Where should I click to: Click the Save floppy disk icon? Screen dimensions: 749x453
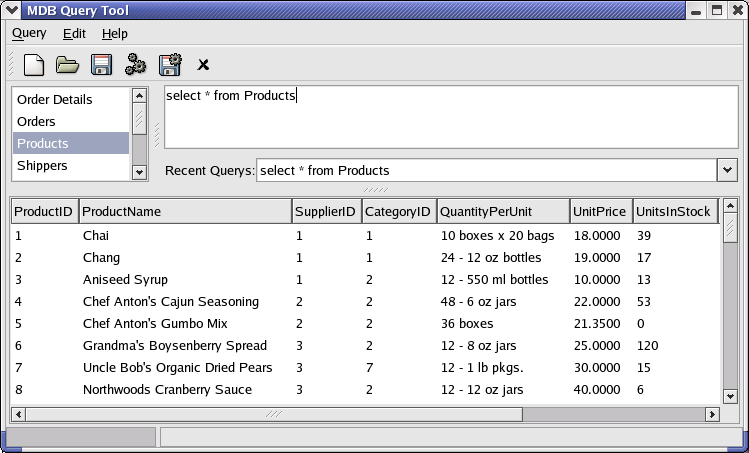101,65
